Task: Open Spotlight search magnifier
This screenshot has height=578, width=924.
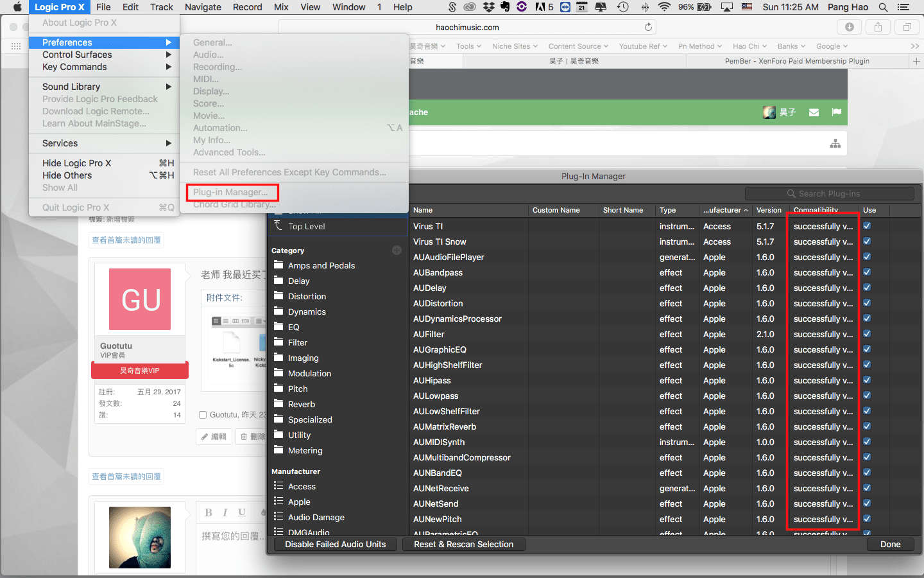Action: pos(883,7)
